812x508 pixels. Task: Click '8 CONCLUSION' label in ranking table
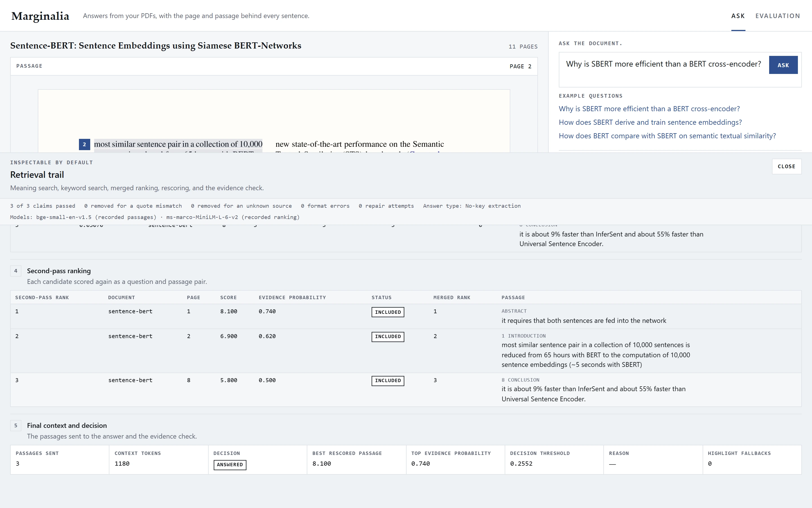[x=520, y=380]
